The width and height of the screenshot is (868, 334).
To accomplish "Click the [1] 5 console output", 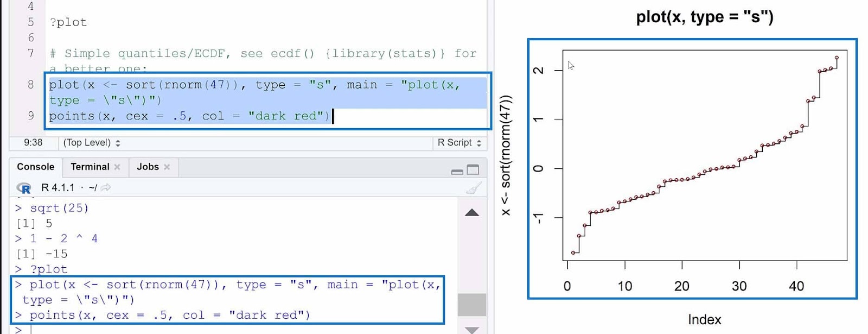I will tap(34, 223).
